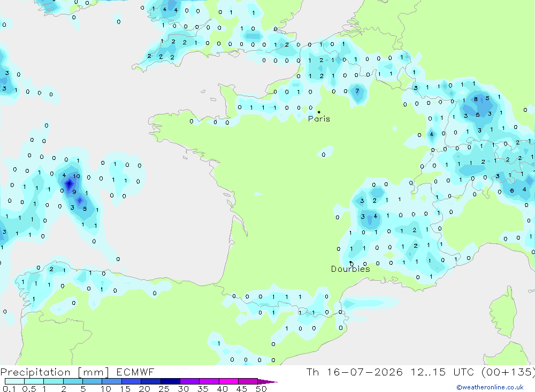Screen dimensions: 535x392
Task: Click the 6 mm value over the Alps
Action: point(512,191)
